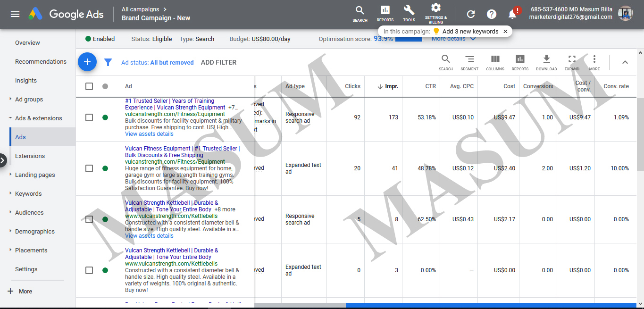The image size is (644, 309).
Task: Open the More options menu in the table toolbar
Action: point(594,62)
